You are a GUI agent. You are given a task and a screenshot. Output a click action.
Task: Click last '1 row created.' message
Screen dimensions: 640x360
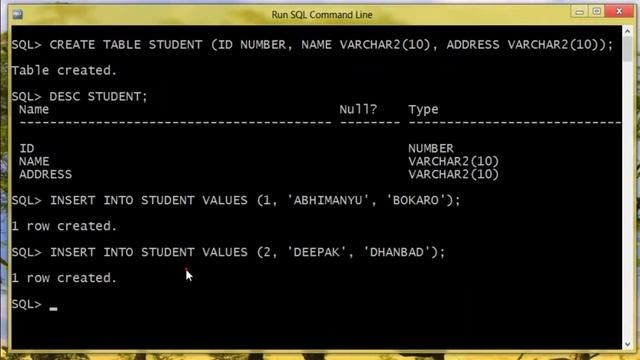[x=64, y=278]
